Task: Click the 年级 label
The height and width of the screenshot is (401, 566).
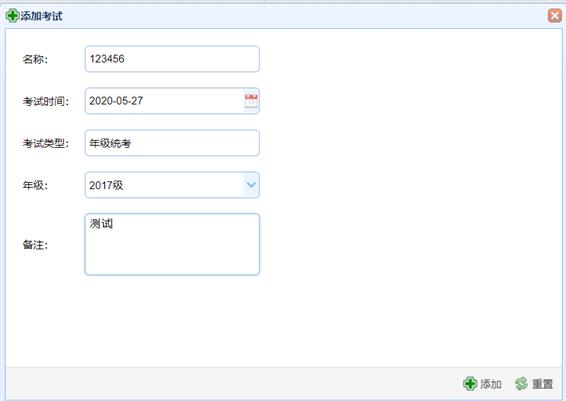Action: pos(35,185)
